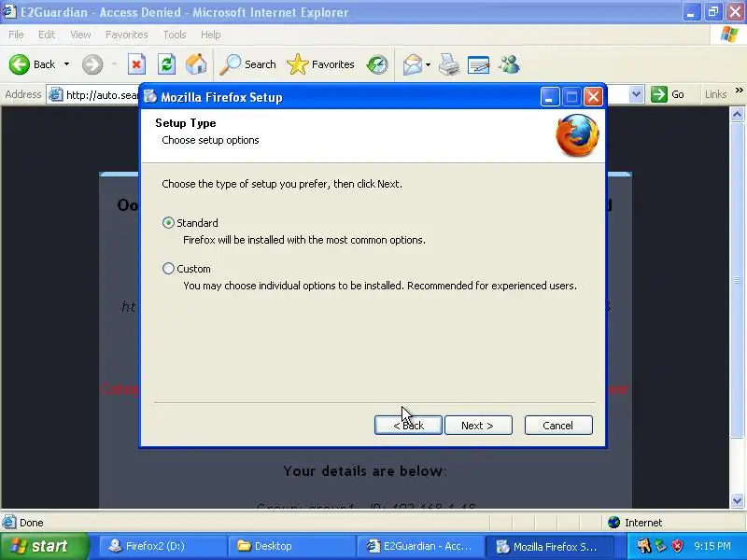Click the Firefox Setup title bar icon
Screen dimensions: 747x560
coord(150,97)
